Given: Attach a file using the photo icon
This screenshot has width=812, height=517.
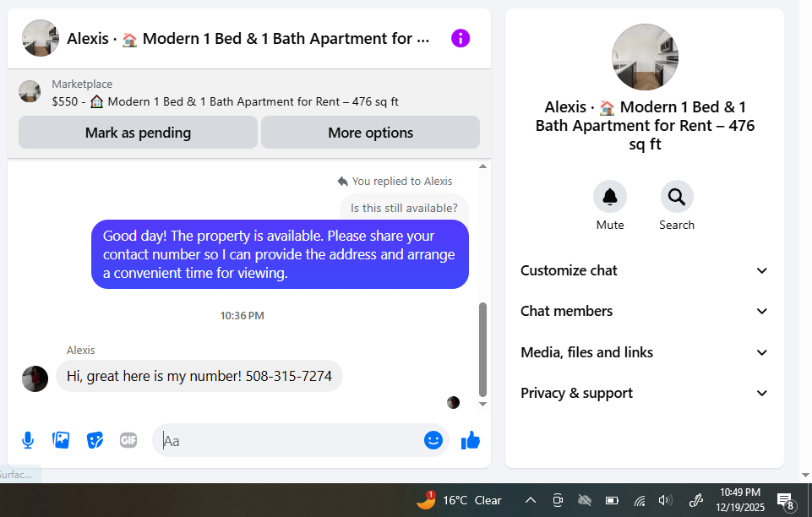Looking at the screenshot, I should coord(61,440).
